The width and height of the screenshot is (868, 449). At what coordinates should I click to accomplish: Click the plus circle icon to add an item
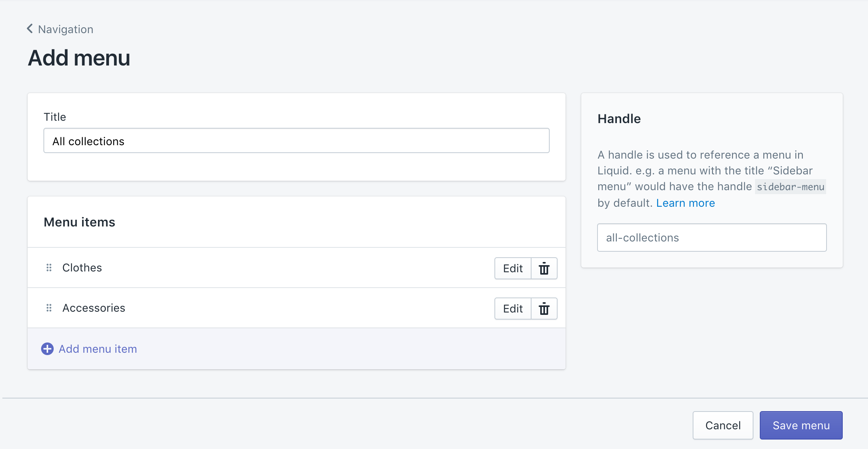coord(47,349)
